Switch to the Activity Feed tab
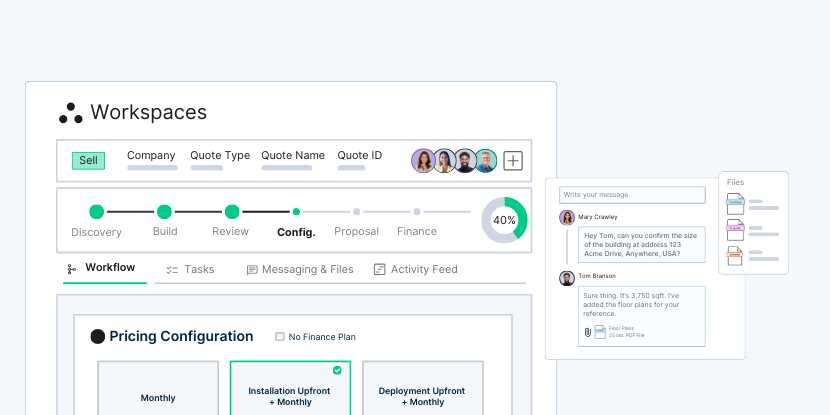This screenshot has width=830, height=415. [415, 269]
